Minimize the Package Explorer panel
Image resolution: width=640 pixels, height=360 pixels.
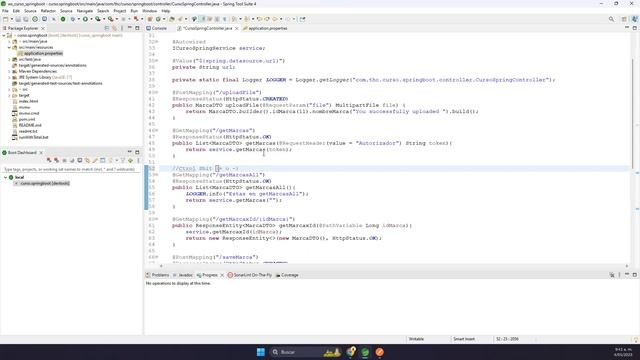pos(130,28)
